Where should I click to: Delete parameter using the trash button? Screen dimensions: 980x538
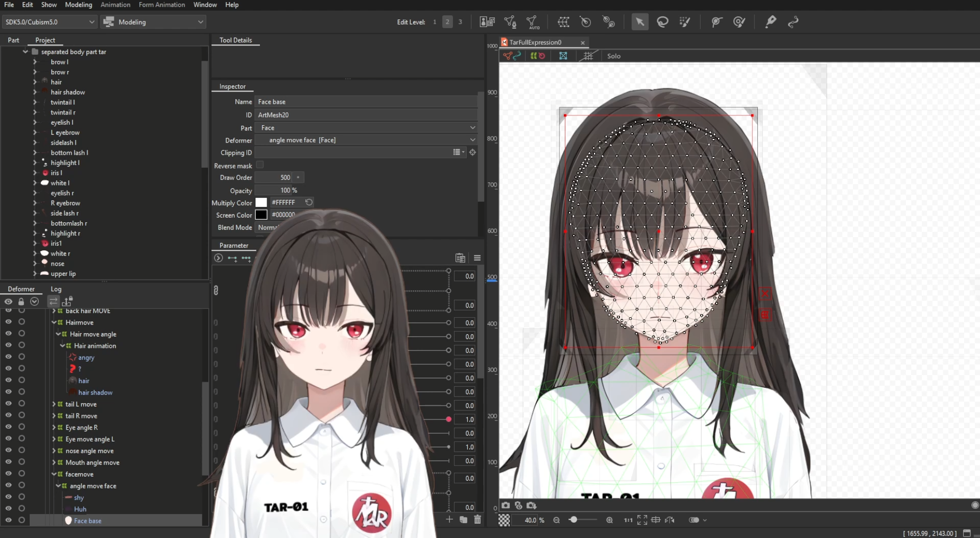(x=477, y=520)
